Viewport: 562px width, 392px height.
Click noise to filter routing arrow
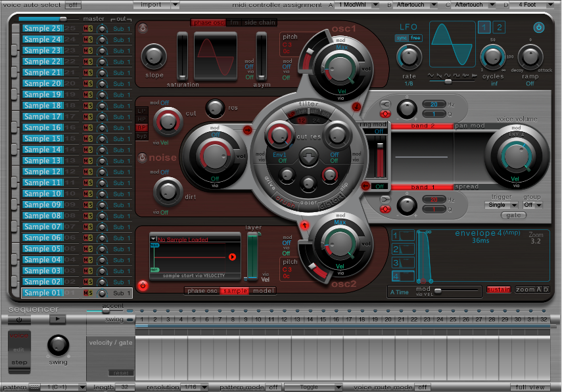click(247, 130)
